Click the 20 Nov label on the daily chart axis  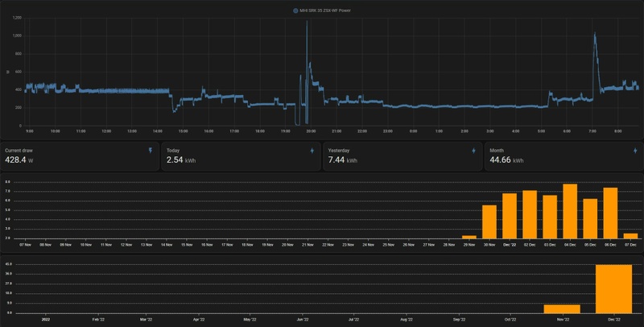point(287,245)
